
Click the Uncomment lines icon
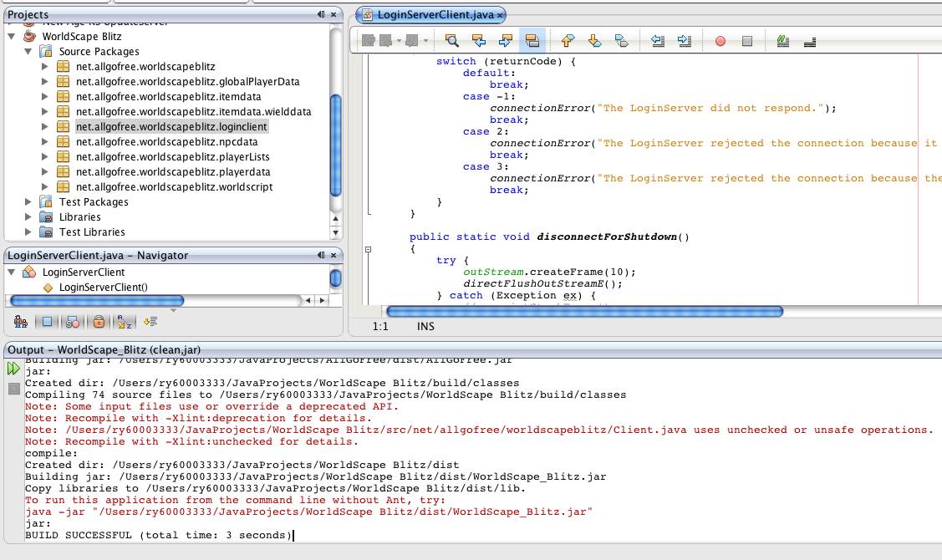tap(810, 42)
